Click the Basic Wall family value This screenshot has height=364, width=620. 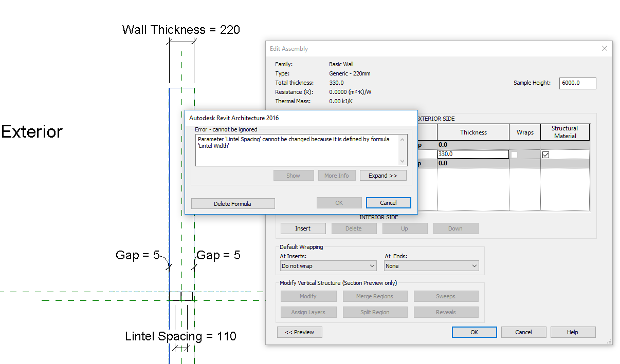pyautogui.click(x=341, y=64)
